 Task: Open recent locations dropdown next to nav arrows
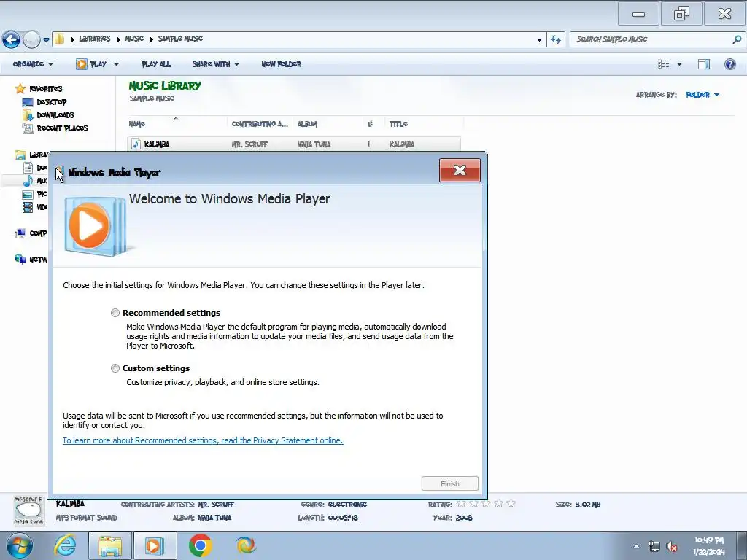[x=46, y=40]
